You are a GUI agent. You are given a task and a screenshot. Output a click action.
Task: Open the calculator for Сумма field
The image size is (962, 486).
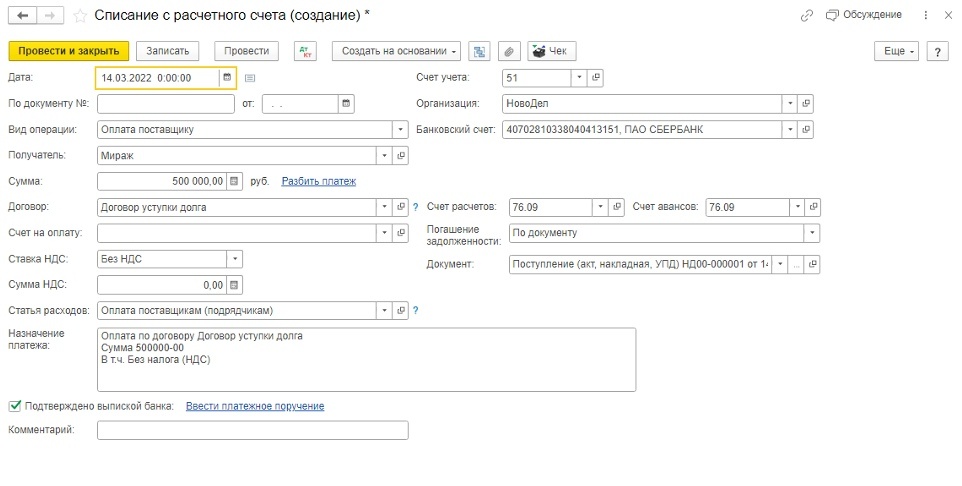(234, 181)
